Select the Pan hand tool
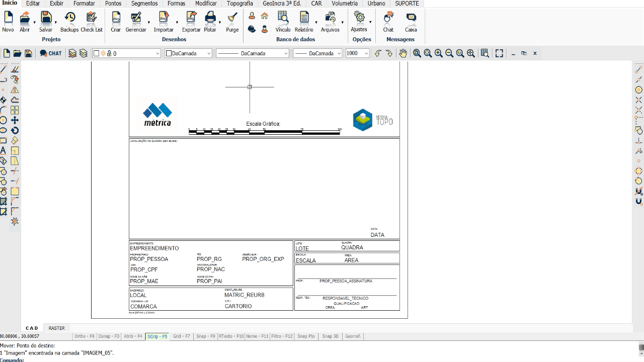The height and width of the screenshot is (362, 644). [x=403, y=53]
